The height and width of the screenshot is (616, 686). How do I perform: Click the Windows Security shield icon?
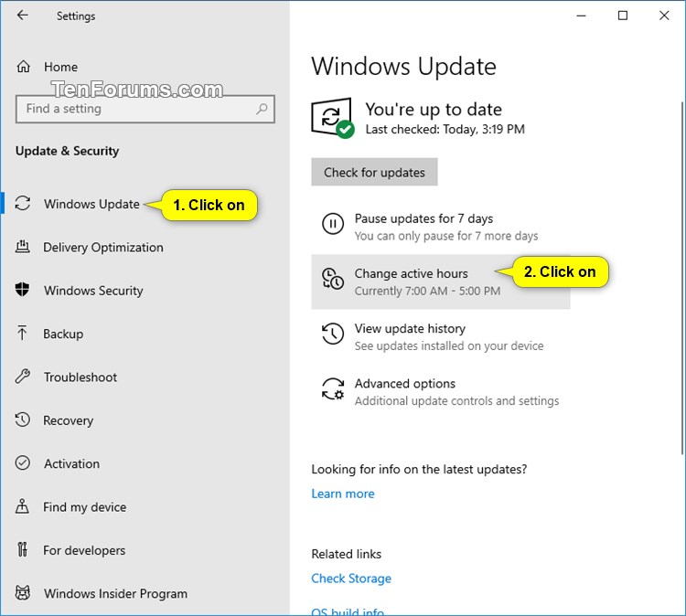[x=22, y=290]
